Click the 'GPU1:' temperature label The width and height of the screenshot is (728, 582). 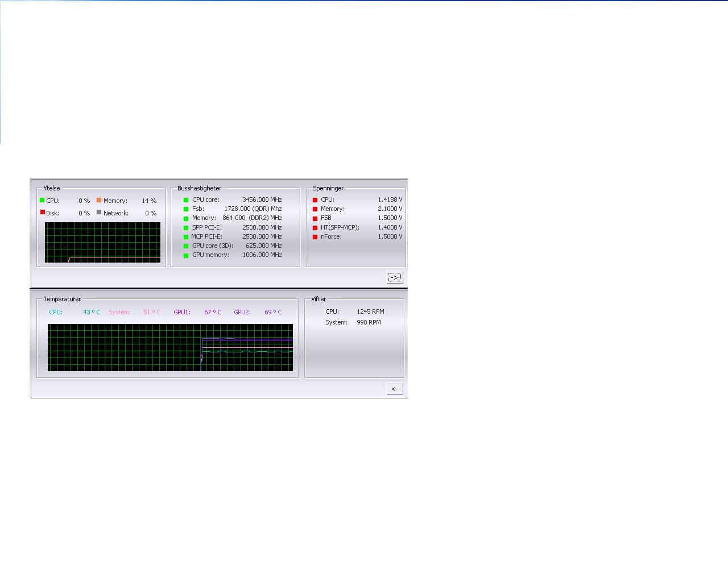tap(182, 312)
